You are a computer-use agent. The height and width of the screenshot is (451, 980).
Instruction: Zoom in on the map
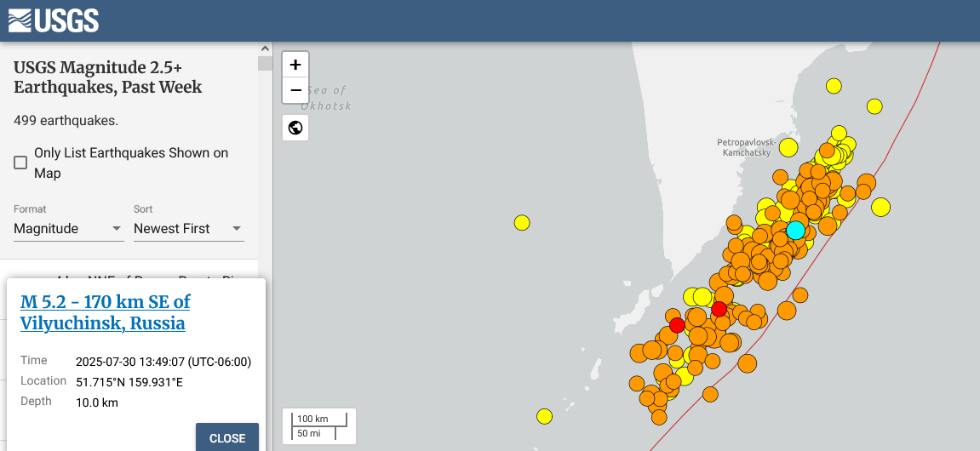tap(295, 65)
